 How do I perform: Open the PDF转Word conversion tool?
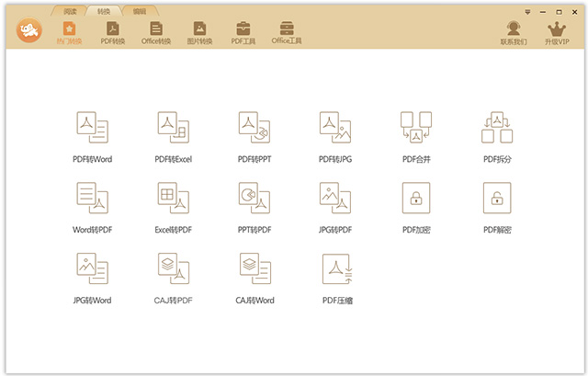point(92,137)
